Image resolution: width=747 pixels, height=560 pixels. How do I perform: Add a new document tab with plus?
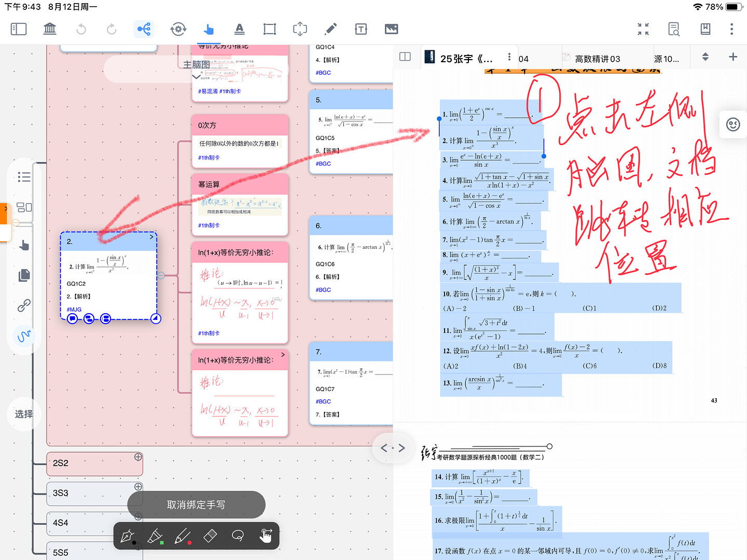pos(733,57)
